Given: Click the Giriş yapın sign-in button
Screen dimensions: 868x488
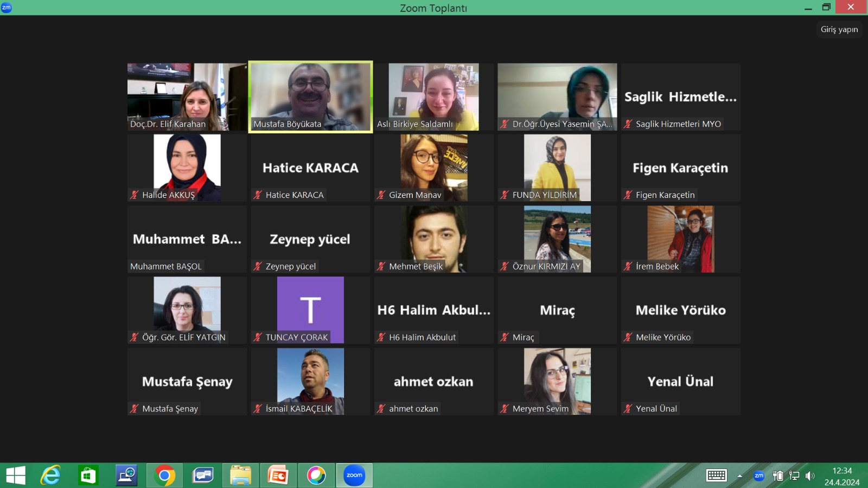Looking at the screenshot, I should point(839,29).
